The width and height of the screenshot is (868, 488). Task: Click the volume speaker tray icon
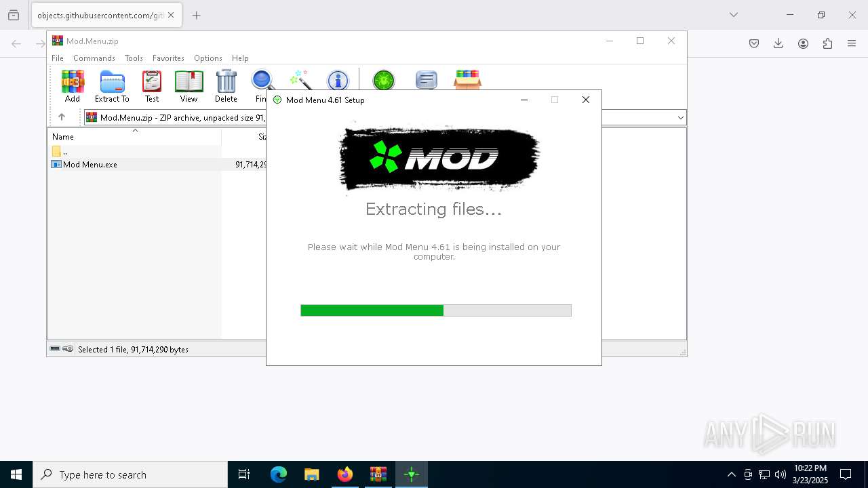pos(781,474)
